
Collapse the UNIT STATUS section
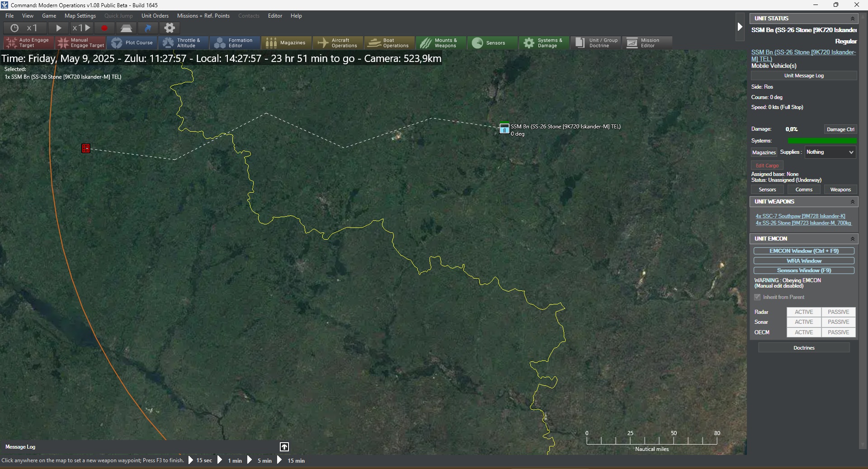pos(853,19)
